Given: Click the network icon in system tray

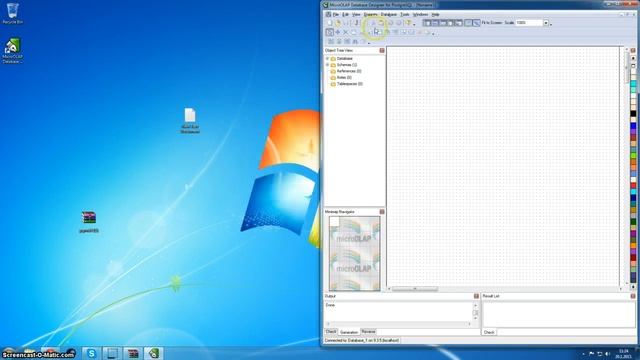Looking at the screenshot, I should [600, 353].
